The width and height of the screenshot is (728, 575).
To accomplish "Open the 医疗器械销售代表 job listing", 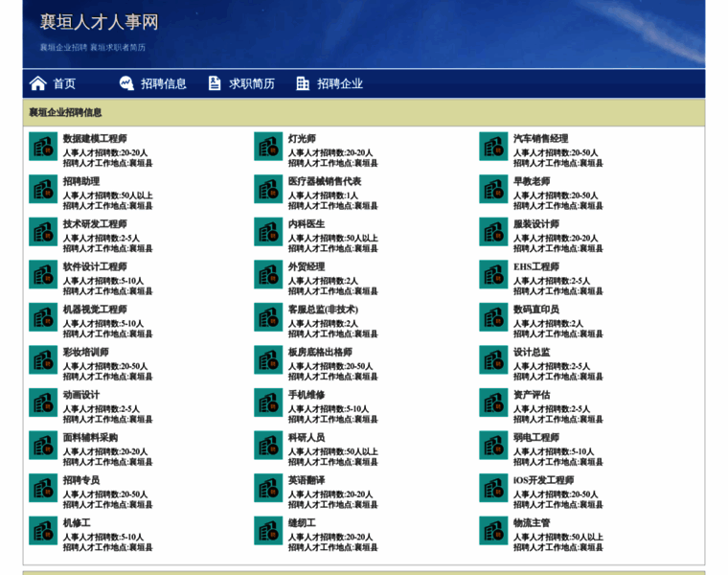I will [325, 181].
